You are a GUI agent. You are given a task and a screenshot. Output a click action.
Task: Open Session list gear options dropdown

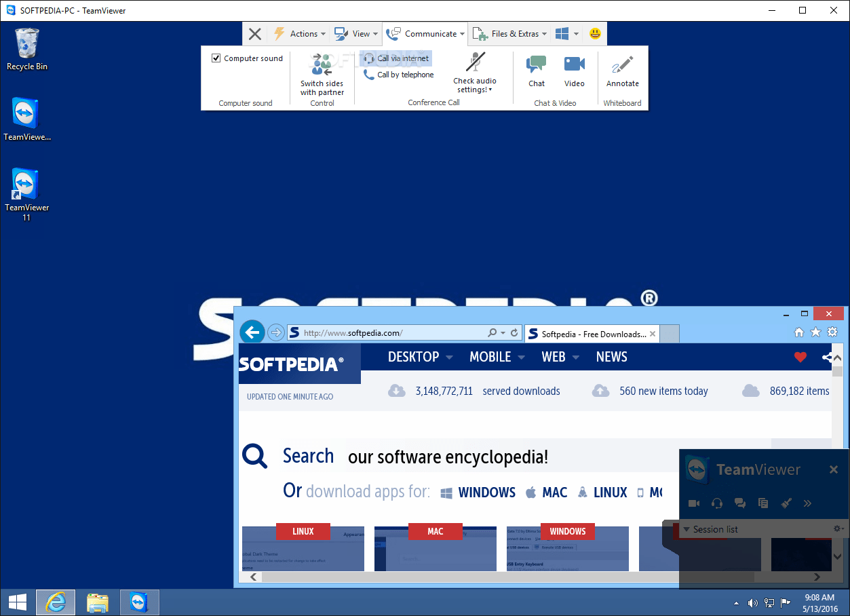click(x=838, y=529)
